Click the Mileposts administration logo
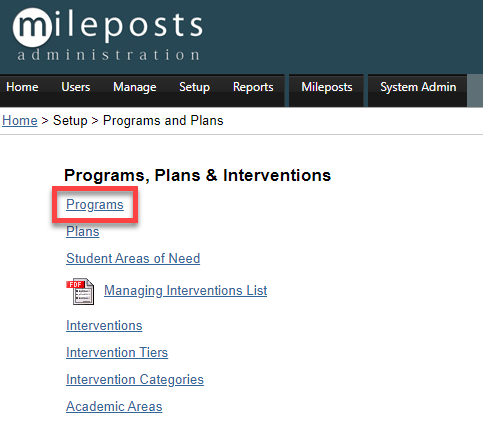Screen dimensions: 483x434 tap(108, 34)
